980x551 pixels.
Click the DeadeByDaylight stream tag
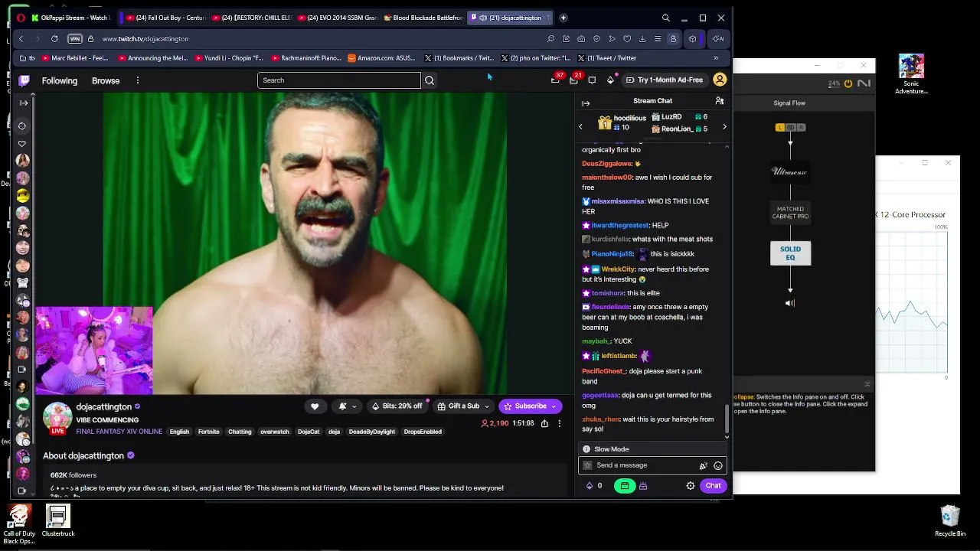(x=372, y=432)
